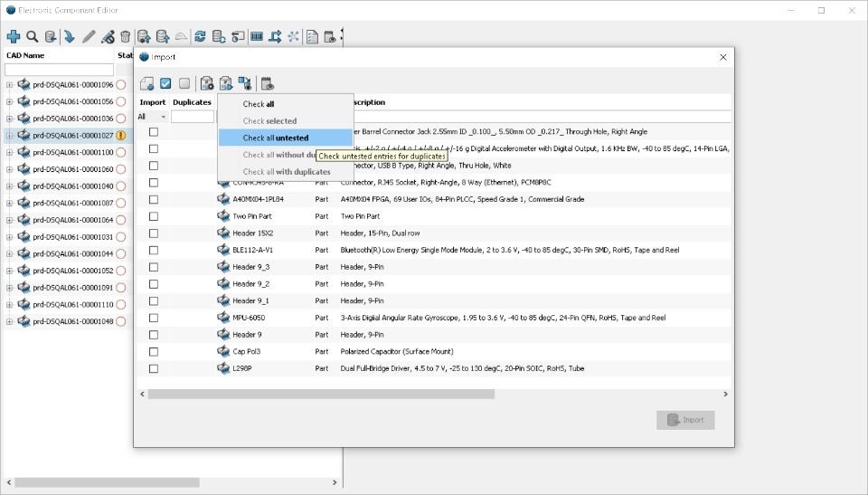Click the pencil edit icon
This screenshot has width=868, height=495.
[89, 36]
